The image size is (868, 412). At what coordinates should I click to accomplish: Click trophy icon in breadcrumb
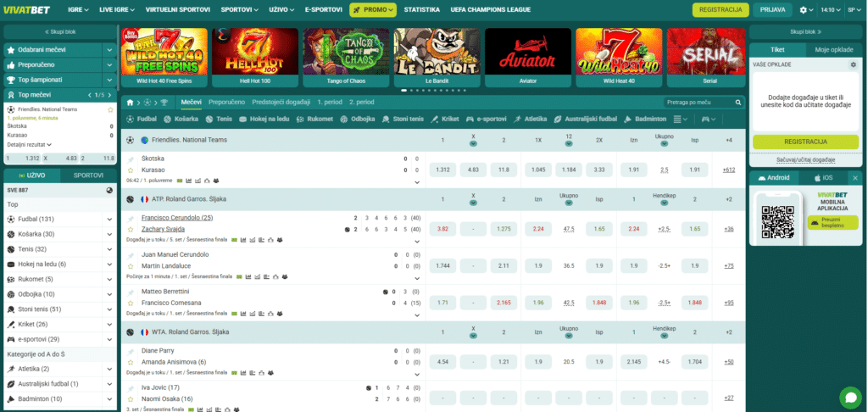point(164,103)
